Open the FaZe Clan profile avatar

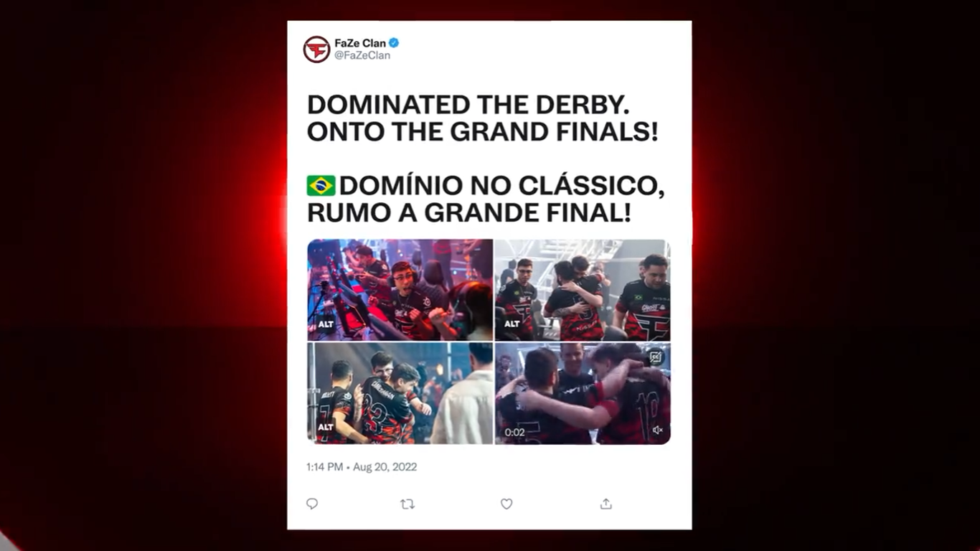pyautogui.click(x=316, y=49)
